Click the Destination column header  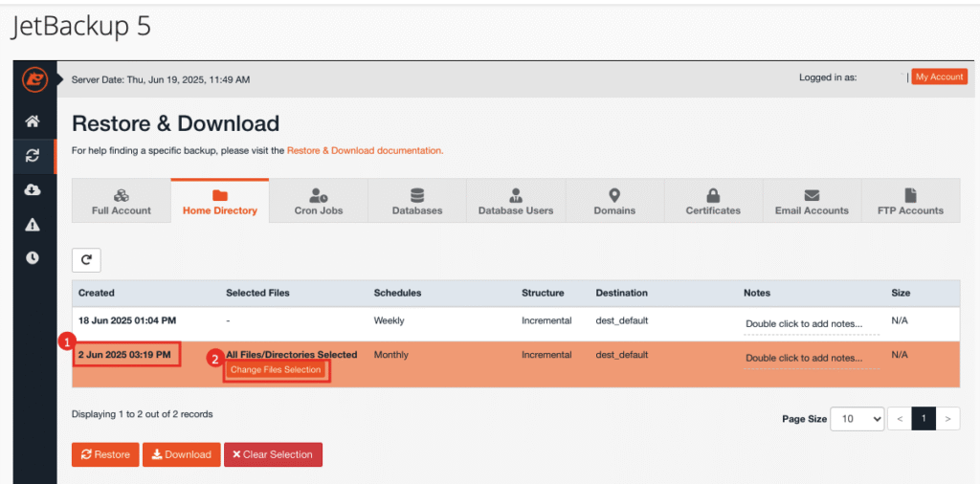(x=621, y=293)
